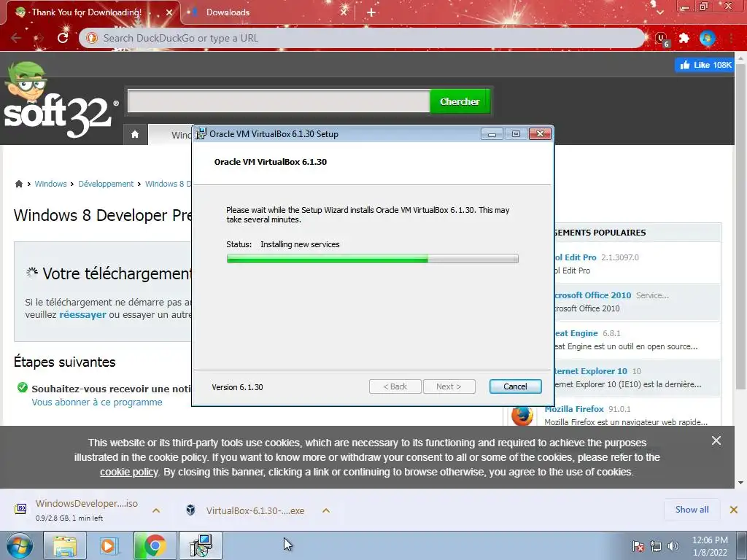Click the green checkmark beside Souhaitez-vous

(22, 388)
